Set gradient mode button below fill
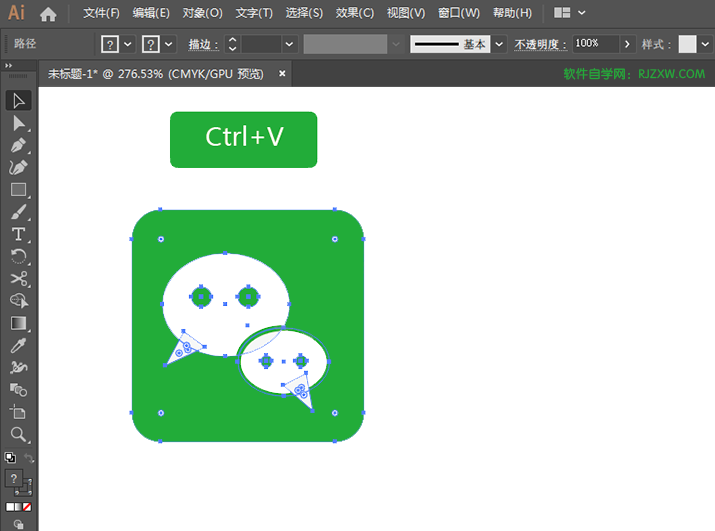The width and height of the screenshot is (715, 531). click(x=18, y=507)
